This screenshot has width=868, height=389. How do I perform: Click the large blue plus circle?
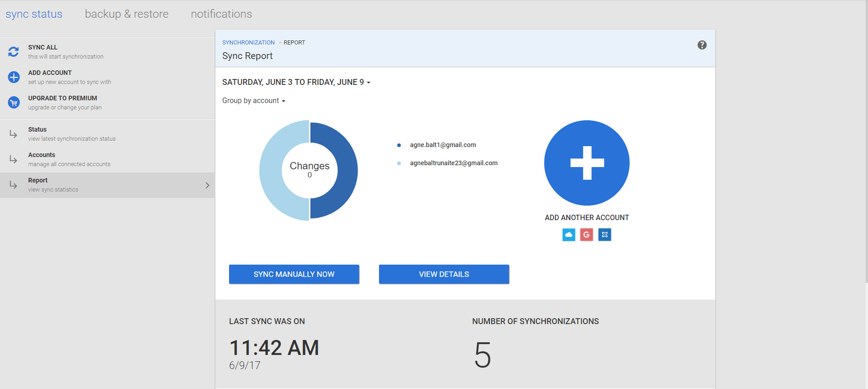point(587,163)
